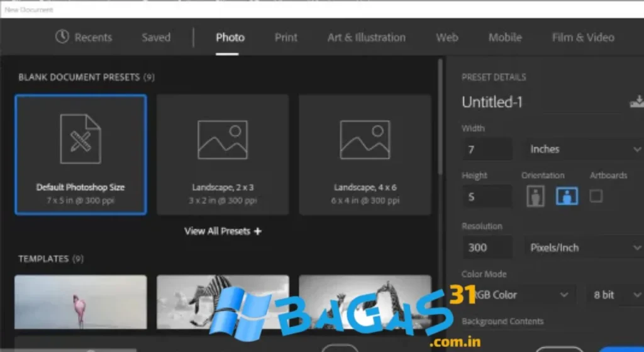Set portrait orientation
The width and height of the screenshot is (644, 352).
click(535, 196)
